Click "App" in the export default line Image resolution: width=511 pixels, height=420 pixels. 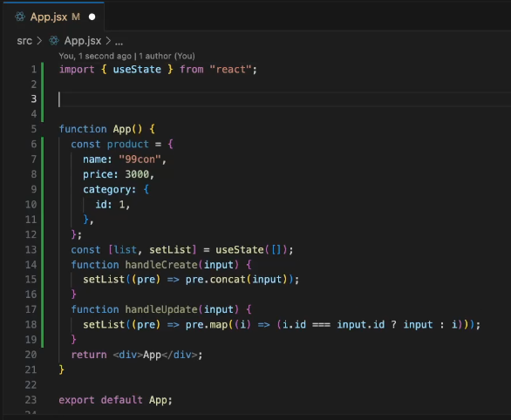(x=158, y=400)
